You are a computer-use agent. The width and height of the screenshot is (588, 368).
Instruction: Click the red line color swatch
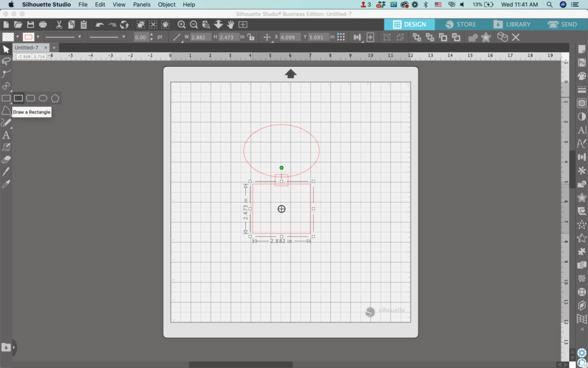click(x=29, y=37)
